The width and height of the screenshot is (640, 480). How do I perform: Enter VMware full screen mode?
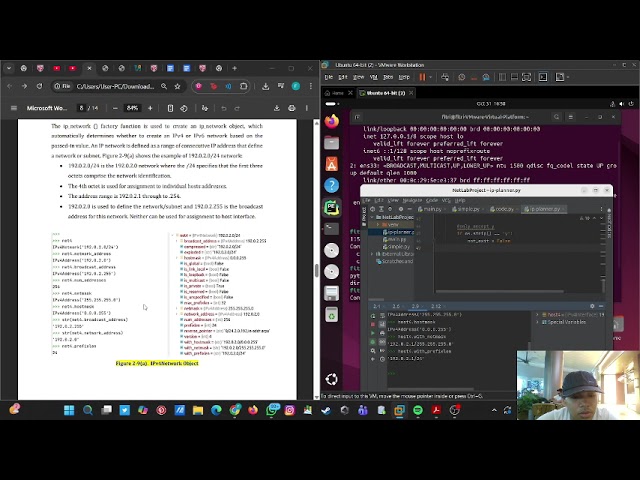tap(527, 77)
